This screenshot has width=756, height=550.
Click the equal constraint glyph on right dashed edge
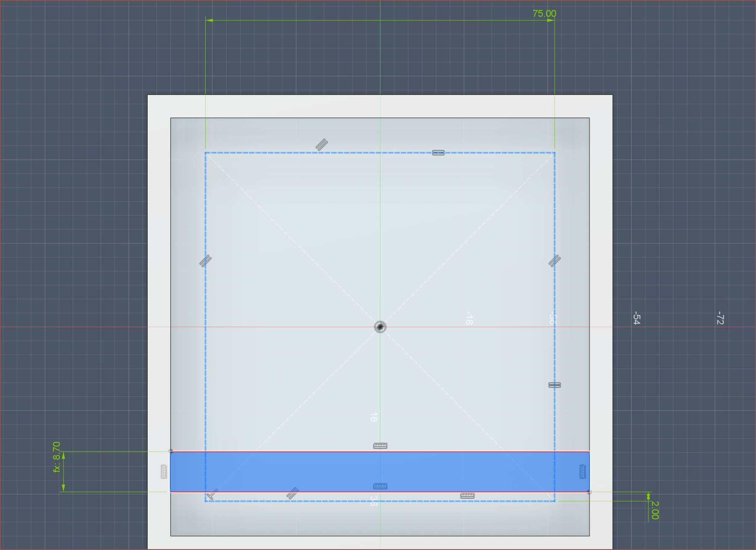[x=554, y=385]
